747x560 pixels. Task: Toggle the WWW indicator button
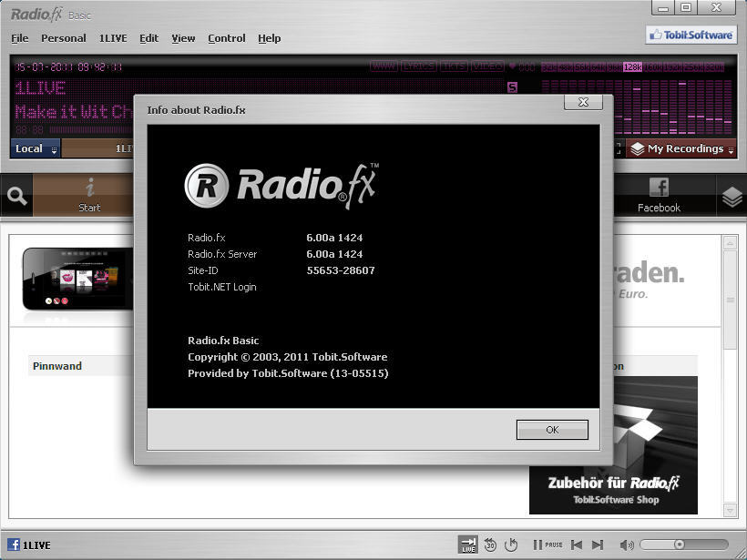(384, 66)
